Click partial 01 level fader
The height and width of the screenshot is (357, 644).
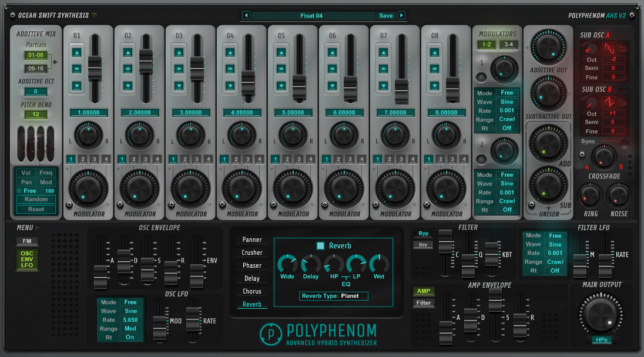pyautogui.click(x=95, y=68)
